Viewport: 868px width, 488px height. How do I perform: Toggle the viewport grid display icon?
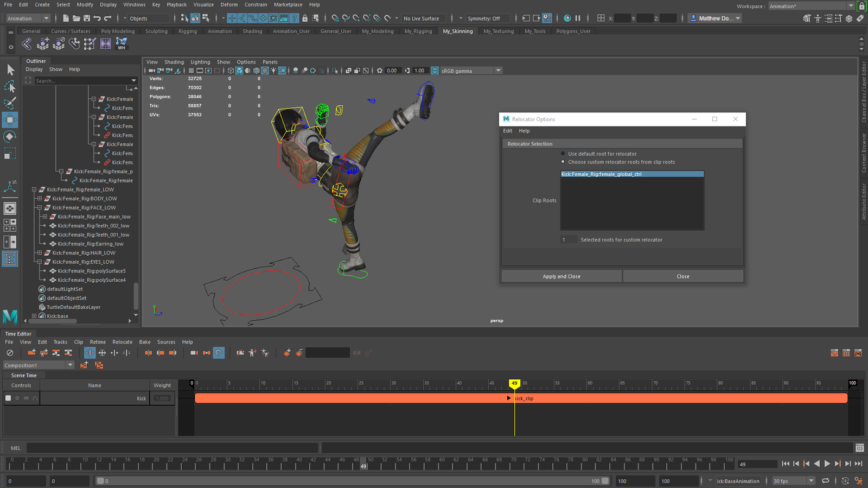[x=191, y=71]
